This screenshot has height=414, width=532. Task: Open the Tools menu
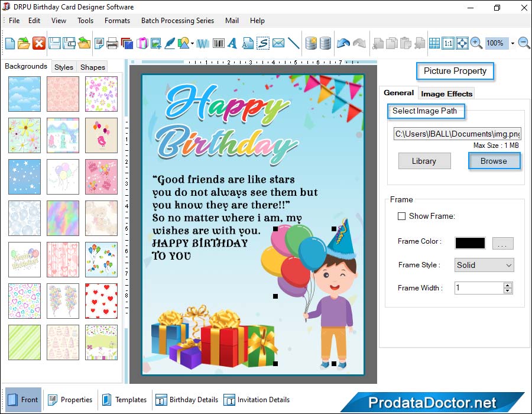pos(85,21)
